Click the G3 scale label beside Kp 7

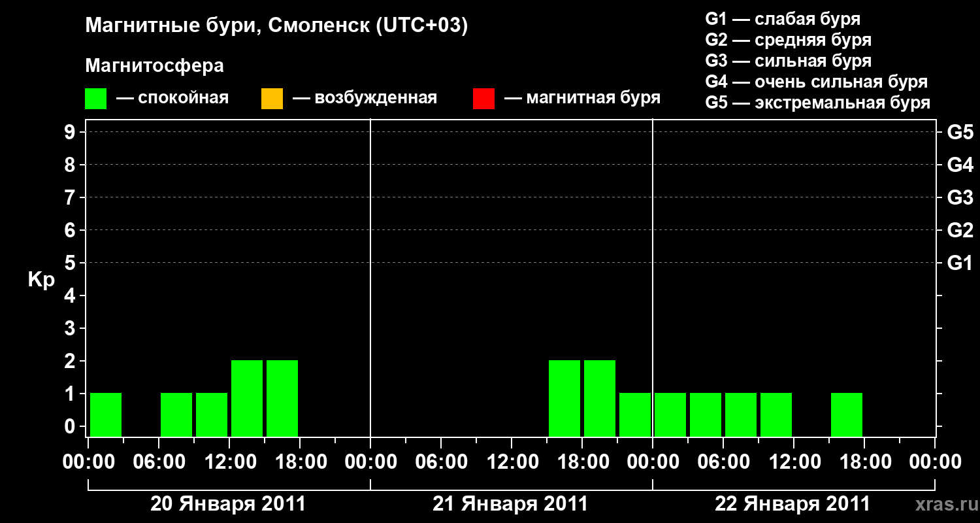960,197
